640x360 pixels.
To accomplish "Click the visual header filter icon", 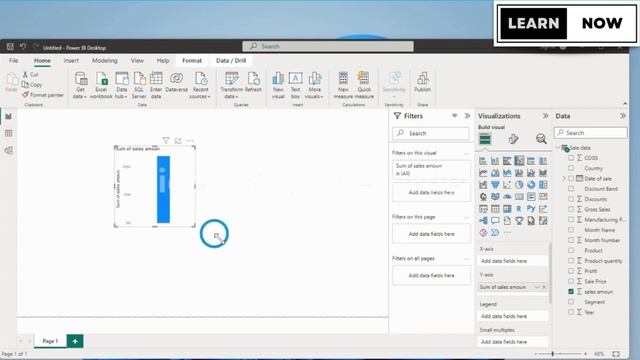I will [166, 140].
